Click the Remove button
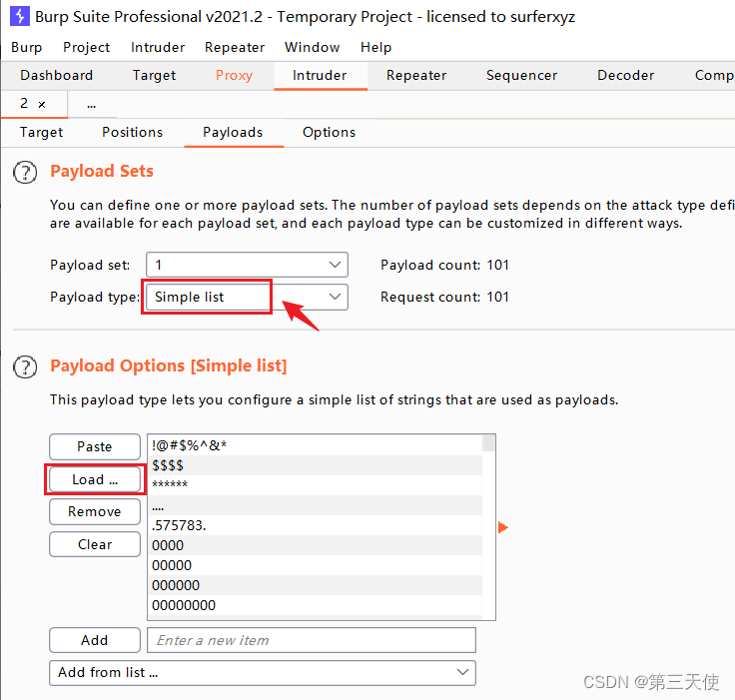The height and width of the screenshot is (700, 735). (x=95, y=511)
